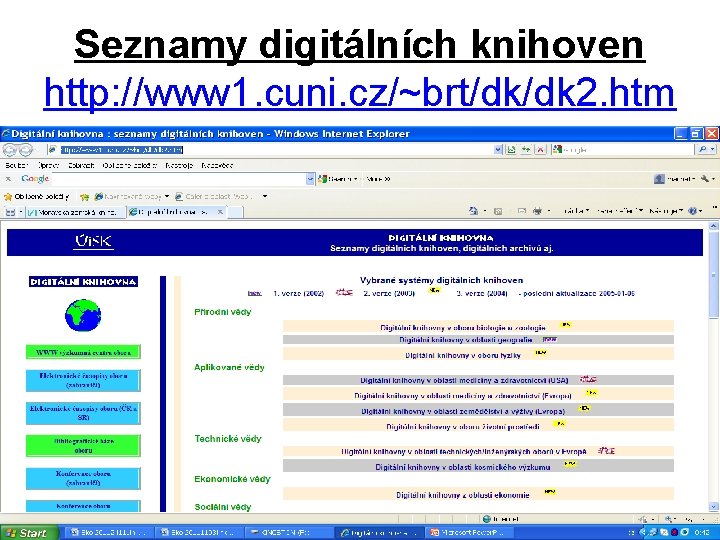Switch to the Moravská zemská knihovna tab
The height and width of the screenshot is (540, 720).
click(x=75, y=212)
